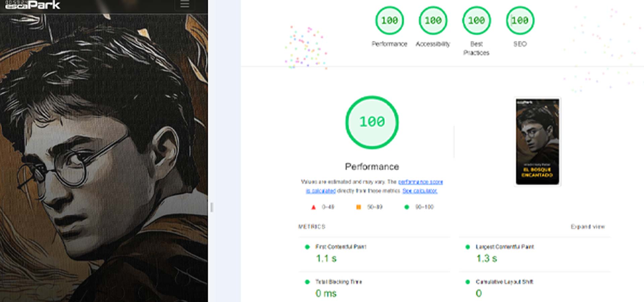Viewport: 644px width, 302px height.
Task: Expand the metrics view
Action: 588,227
